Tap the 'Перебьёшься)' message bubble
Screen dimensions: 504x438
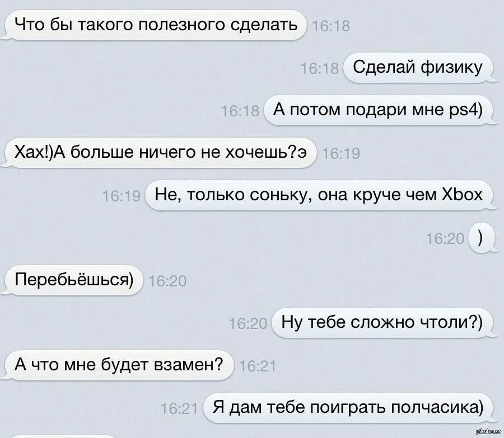[x=73, y=280]
